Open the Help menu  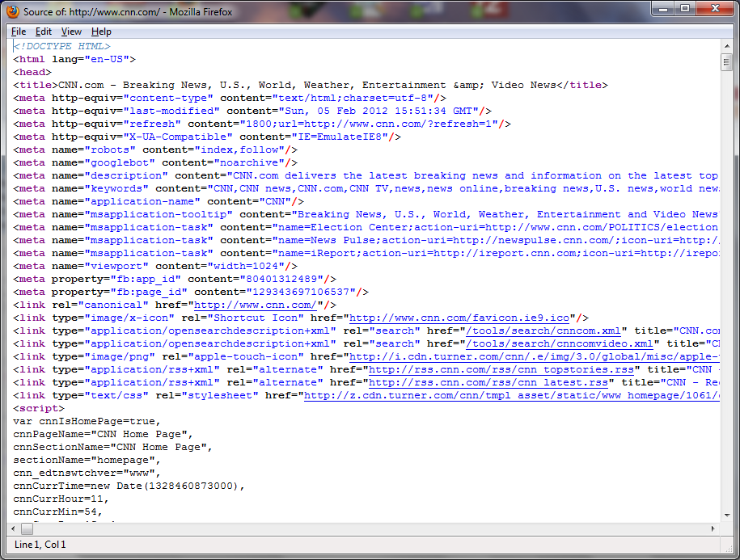(x=101, y=32)
